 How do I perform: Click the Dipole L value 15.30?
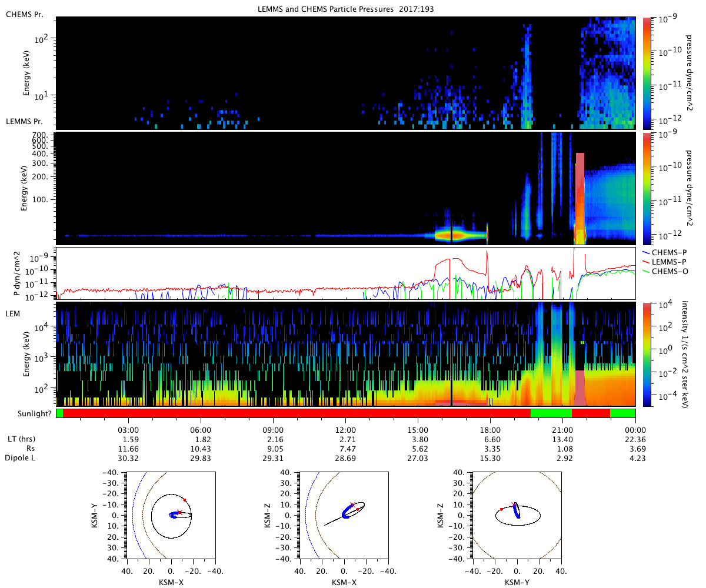click(x=490, y=458)
